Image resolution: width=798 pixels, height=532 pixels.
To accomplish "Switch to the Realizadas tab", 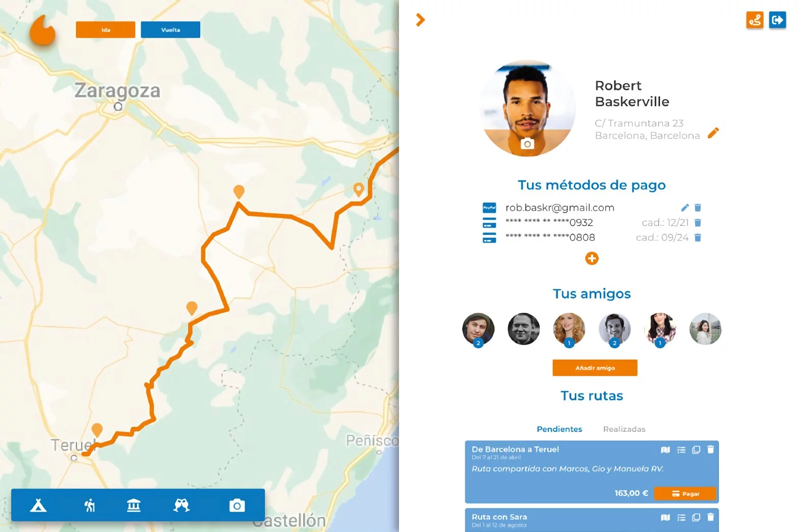I will point(624,429).
